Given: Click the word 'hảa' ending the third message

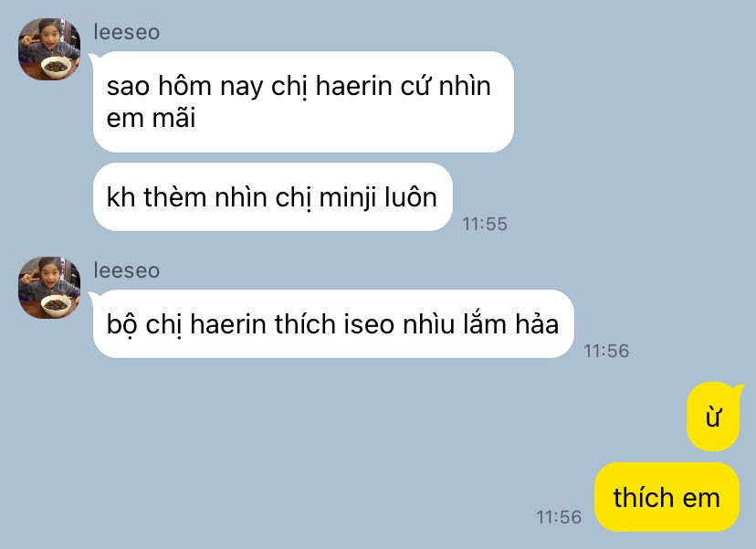Looking at the screenshot, I should pyautogui.click(x=537, y=323).
